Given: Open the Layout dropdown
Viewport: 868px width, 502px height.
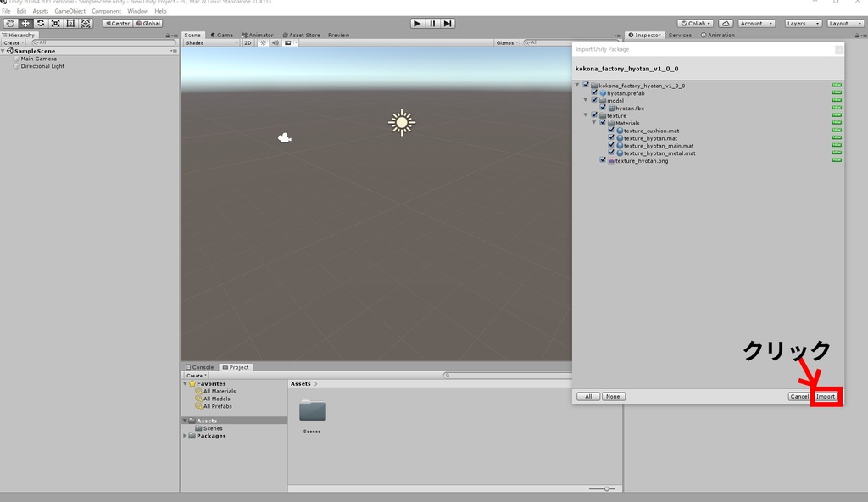Looking at the screenshot, I should 845,23.
